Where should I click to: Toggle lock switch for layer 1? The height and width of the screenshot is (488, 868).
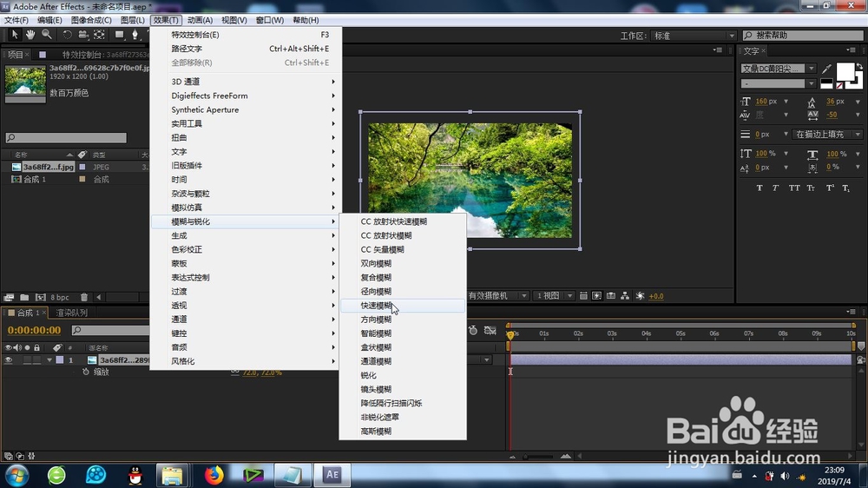tap(36, 360)
